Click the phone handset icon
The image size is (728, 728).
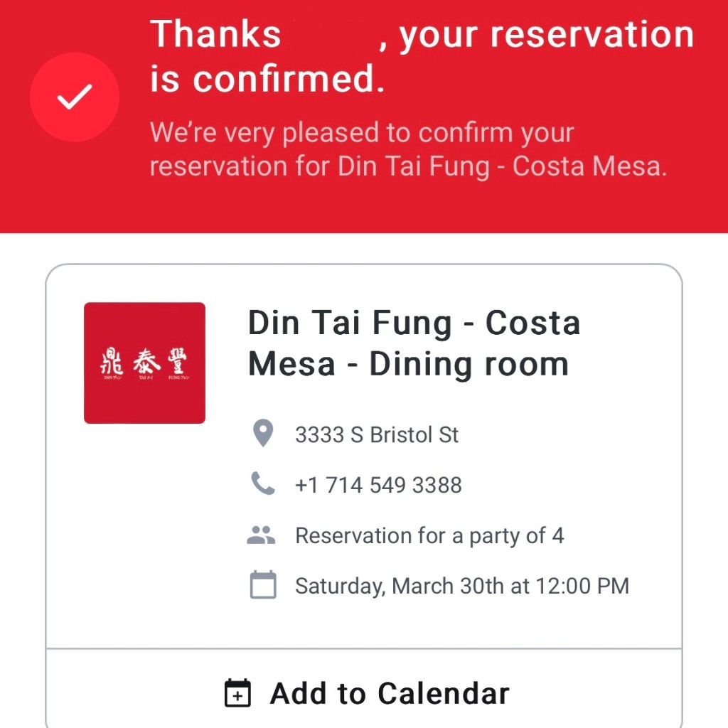tap(263, 484)
